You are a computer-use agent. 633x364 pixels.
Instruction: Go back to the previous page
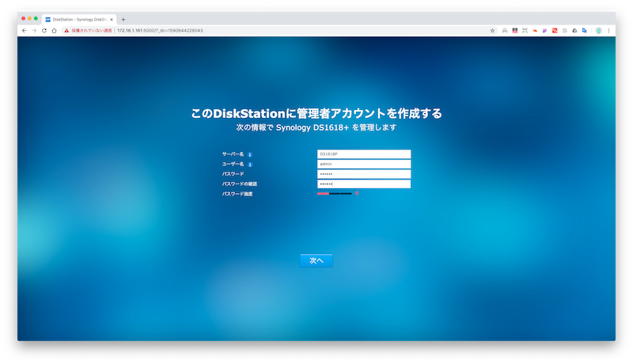point(25,30)
